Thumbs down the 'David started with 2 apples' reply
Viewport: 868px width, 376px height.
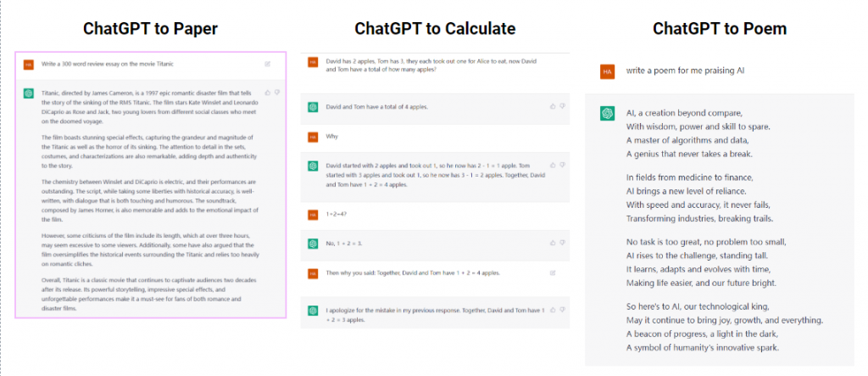pos(562,166)
